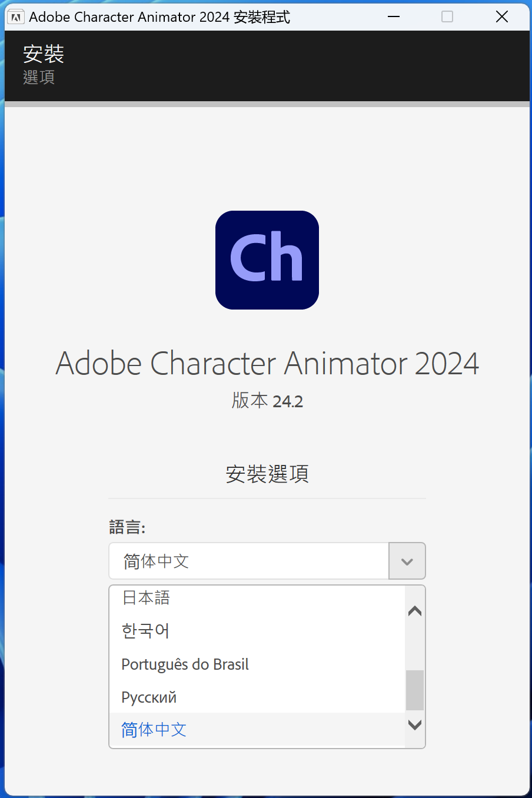The height and width of the screenshot is (798, 532).
Task: Click the 安裝 header title
Action: 44,54
